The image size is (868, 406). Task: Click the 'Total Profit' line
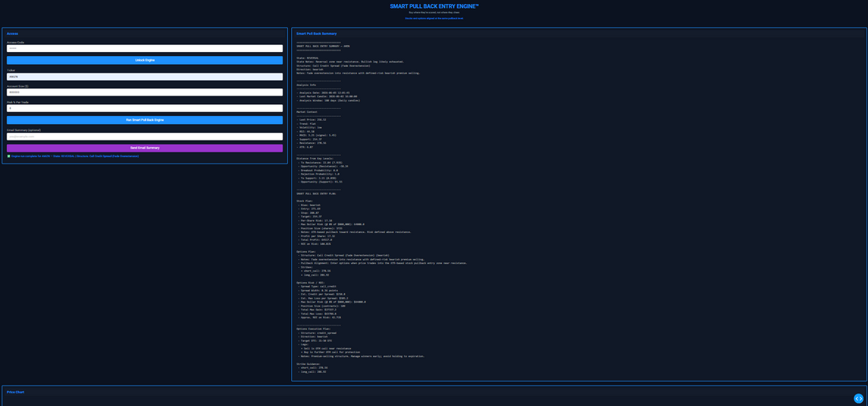(316, 239)
